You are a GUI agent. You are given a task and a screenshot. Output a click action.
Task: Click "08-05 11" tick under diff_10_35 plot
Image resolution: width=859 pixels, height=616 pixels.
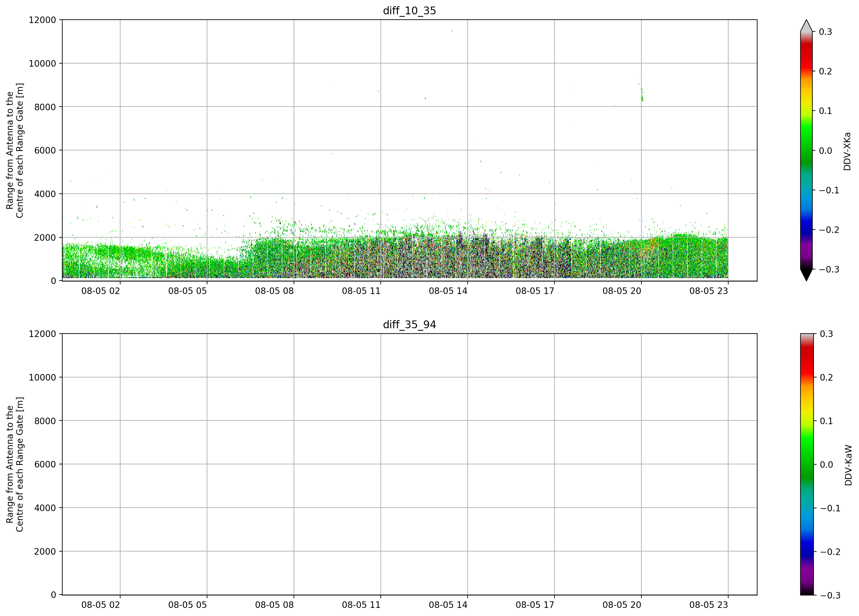point(361,291)
